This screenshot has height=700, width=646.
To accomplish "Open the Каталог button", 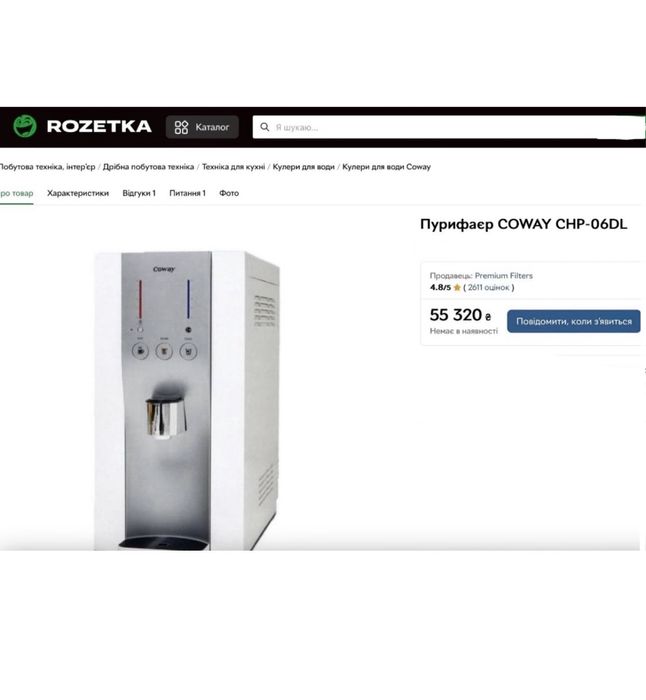I will click(x=202, y=127).
